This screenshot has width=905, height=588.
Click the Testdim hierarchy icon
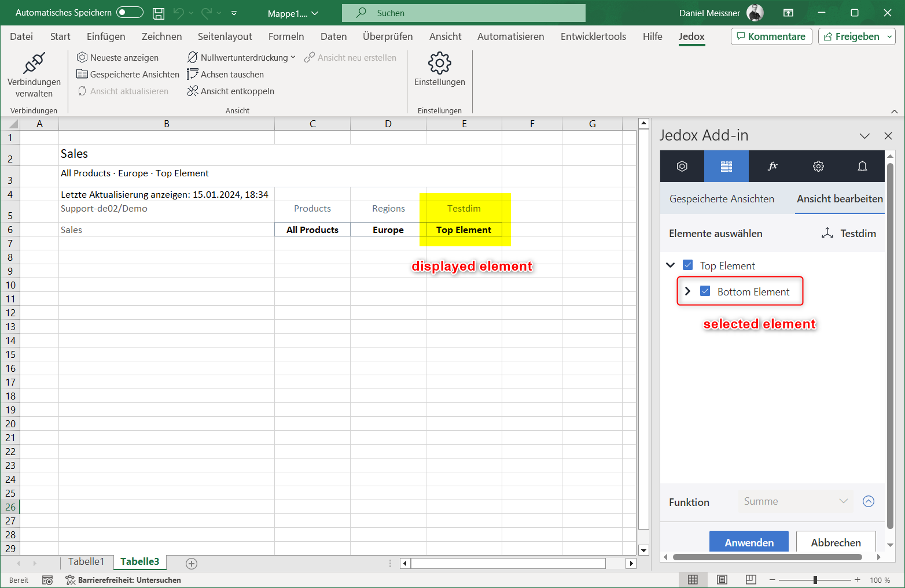pos(827,234)
